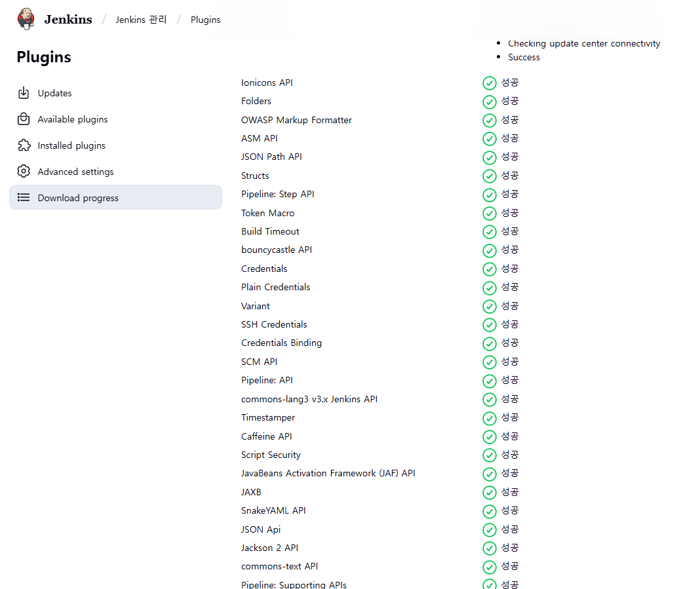Click the success check icon for SCM API
The height and width of the screenshot is (589, 700).
coord(490,362)
